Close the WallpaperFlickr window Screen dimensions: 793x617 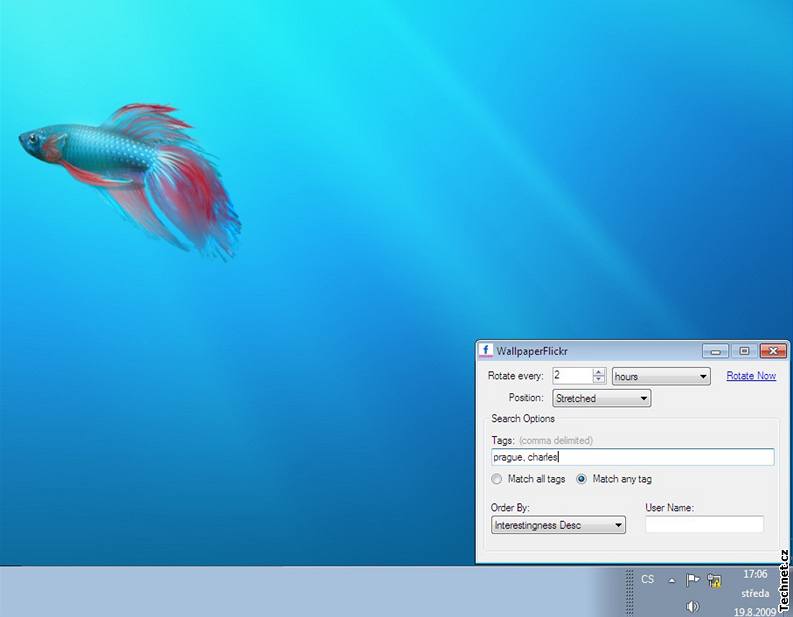pos(772,351)
